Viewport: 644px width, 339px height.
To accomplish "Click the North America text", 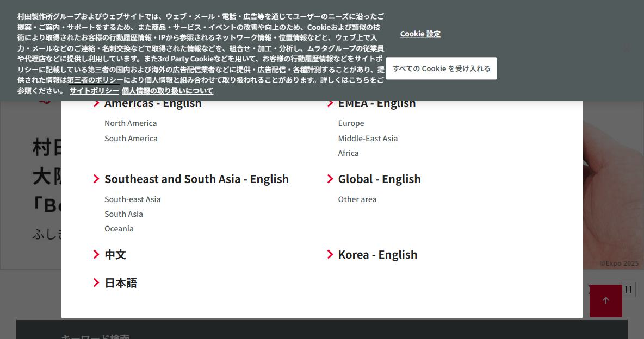I will (x=131, y=123).
